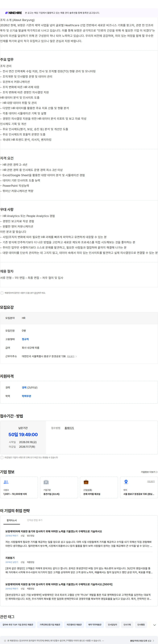Click the NINEHIRE logo in banner

(x=13, y=13)
